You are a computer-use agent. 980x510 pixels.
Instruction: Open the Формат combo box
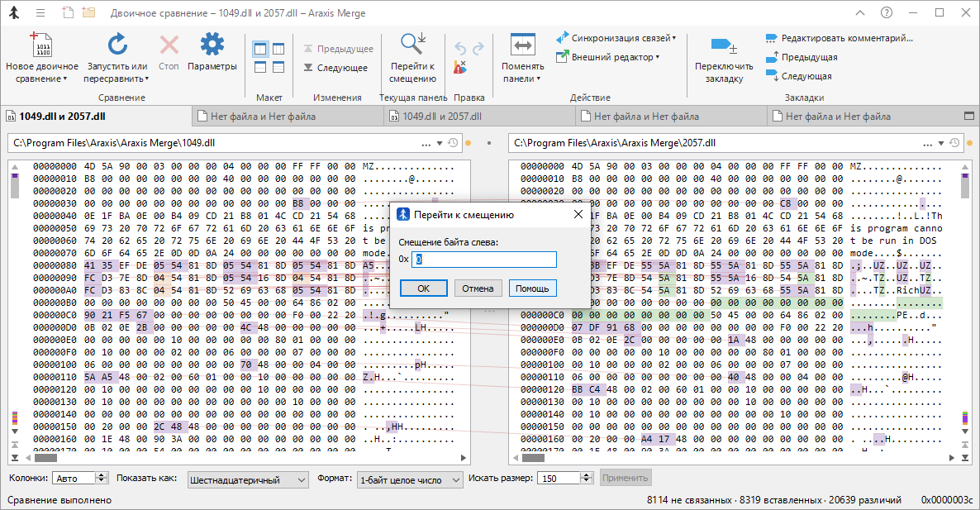pyautogui.click(x=410, y=480)
